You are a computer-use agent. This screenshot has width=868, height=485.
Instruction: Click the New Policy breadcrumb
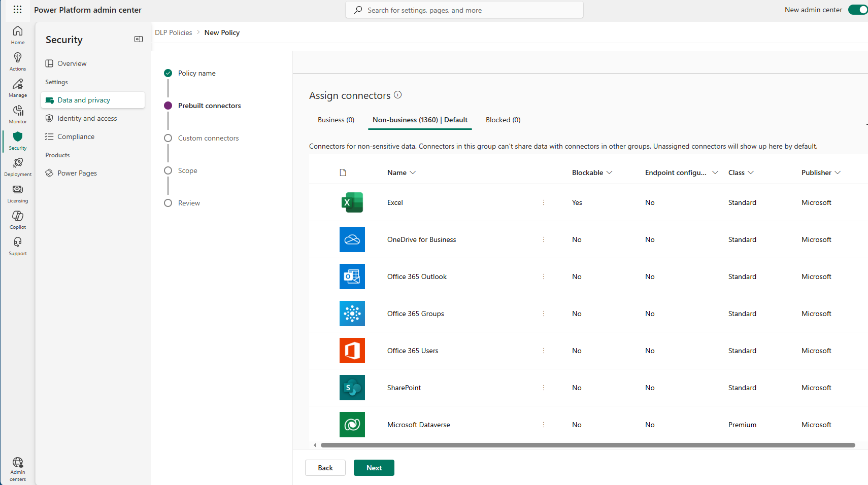(222, 32)
